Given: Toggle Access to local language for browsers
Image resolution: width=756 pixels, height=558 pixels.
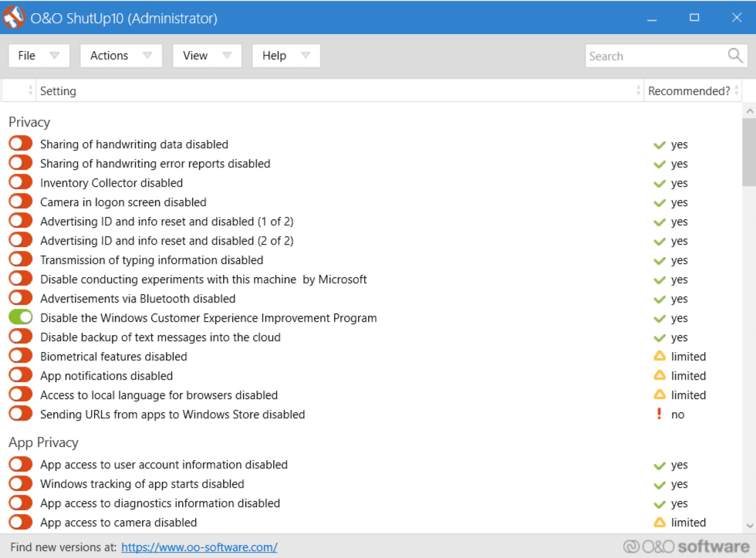Looking at the screenshot, I should point(20,394).
